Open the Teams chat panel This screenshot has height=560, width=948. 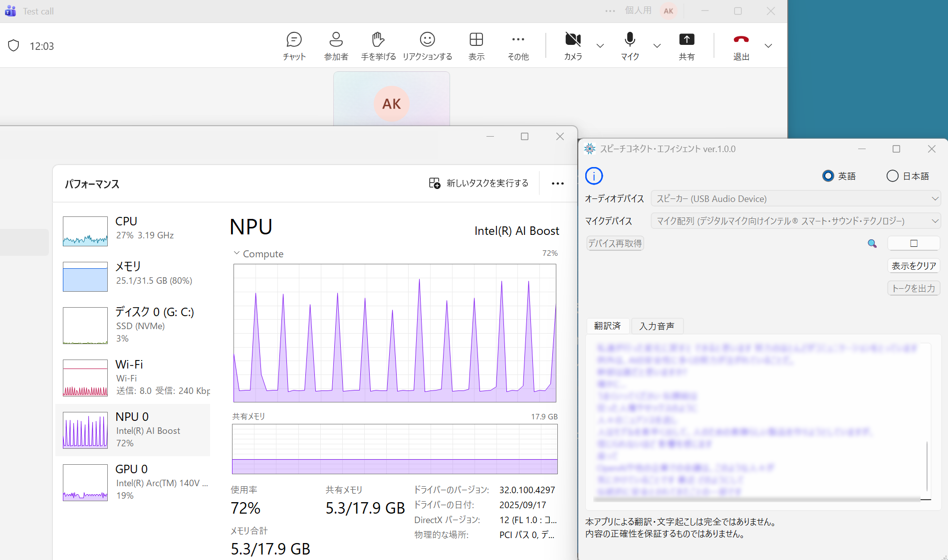coord(294,46)
